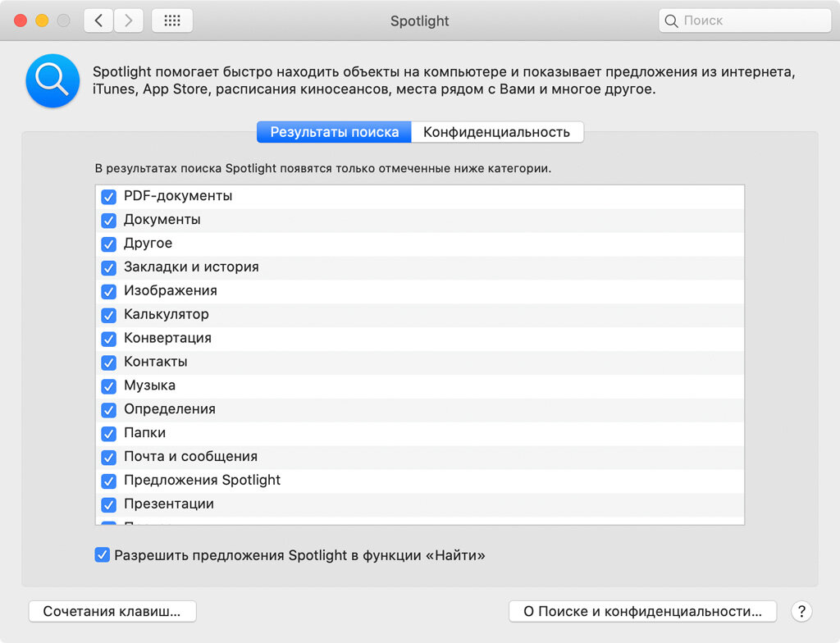Select the Определения row label

169,408
